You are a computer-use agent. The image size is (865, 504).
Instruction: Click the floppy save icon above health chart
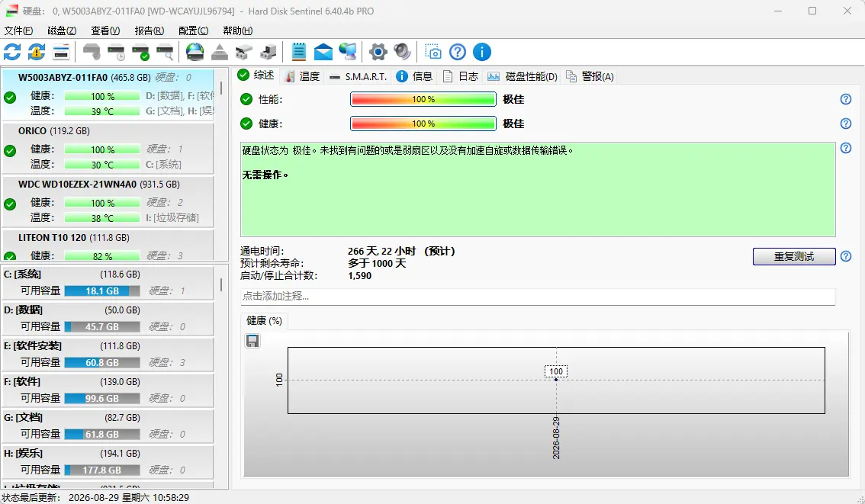pos(252,341)
